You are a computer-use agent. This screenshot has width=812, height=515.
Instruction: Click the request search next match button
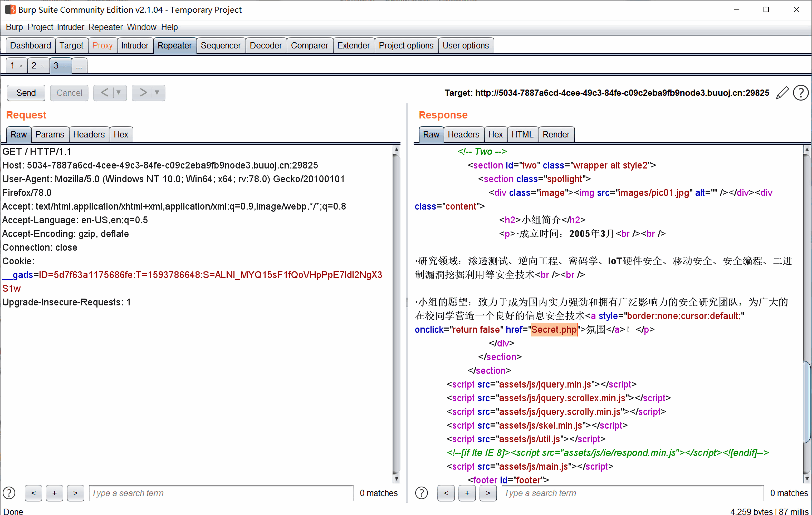coord(76,493)
